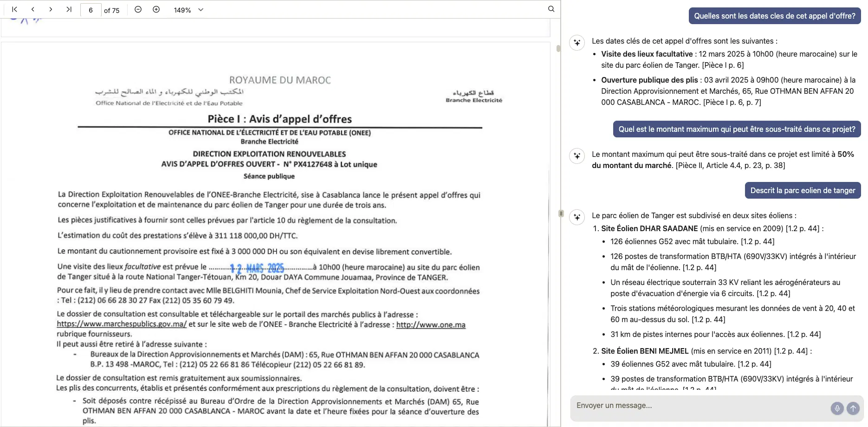Click the heading Pièce I : Avis d'appel d'offres

[x=280, y=119]
